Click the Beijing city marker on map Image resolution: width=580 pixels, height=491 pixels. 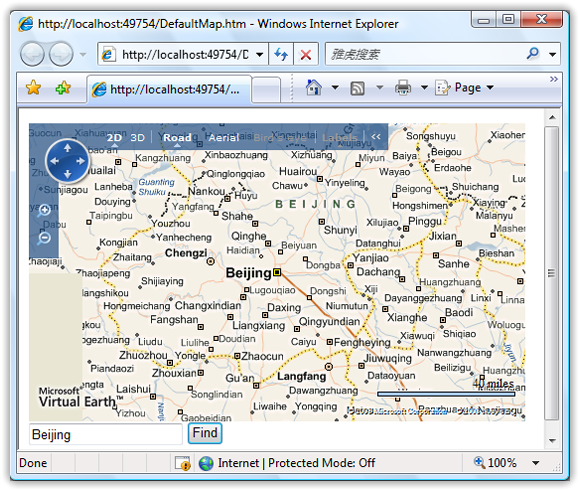click(277, 273)
